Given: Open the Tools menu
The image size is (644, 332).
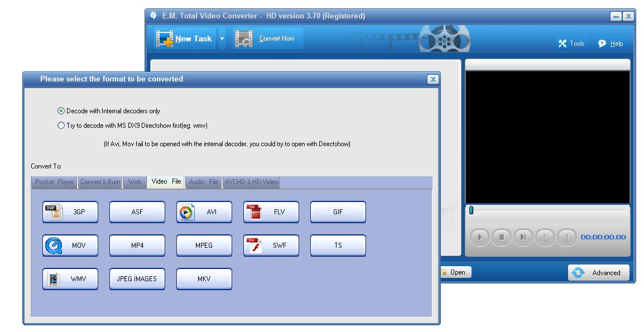Looking at the screenshot, I should (571, 43).
